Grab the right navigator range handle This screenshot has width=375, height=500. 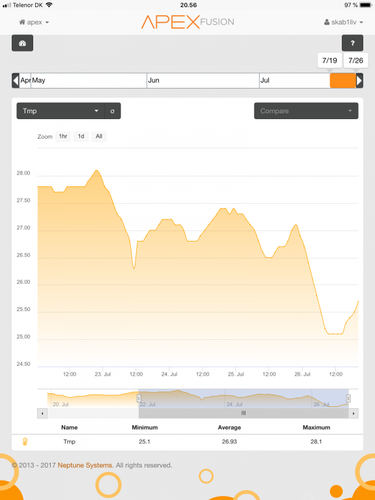pyautogui.click(x=348, y=398)
